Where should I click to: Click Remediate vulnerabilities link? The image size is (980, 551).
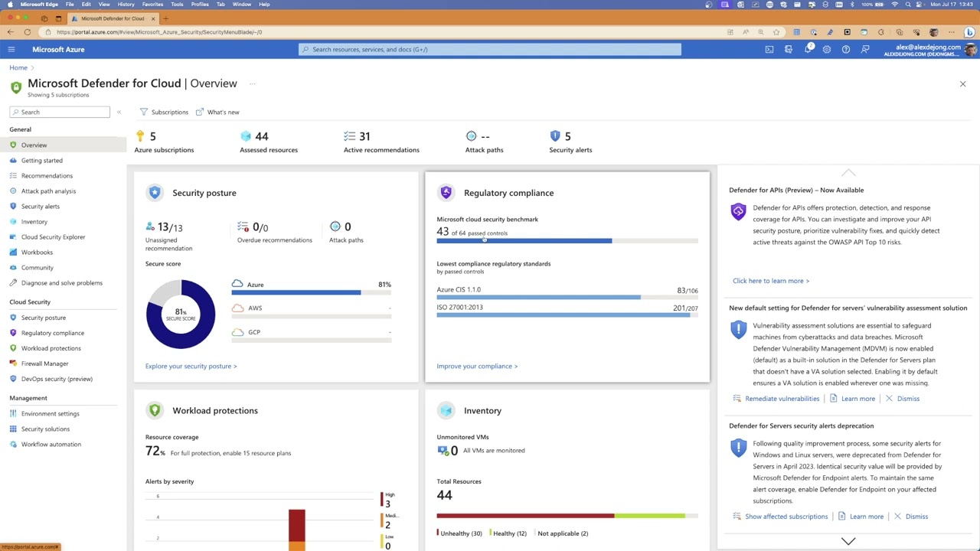pos(782,399)
